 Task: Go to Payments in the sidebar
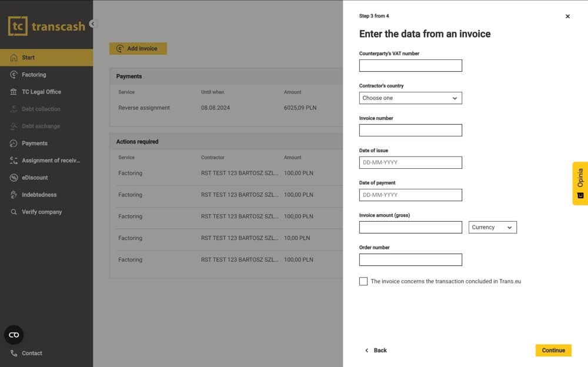[46, 144]
